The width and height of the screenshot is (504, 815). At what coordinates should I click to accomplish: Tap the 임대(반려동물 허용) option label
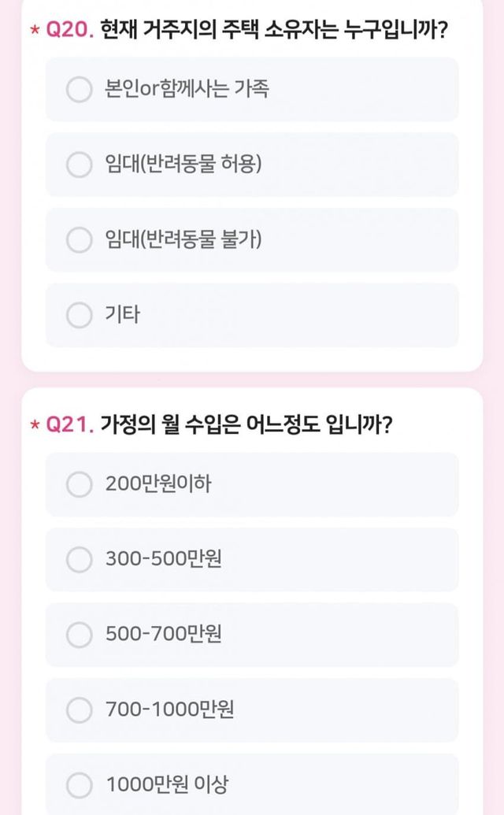pos(183,165)
